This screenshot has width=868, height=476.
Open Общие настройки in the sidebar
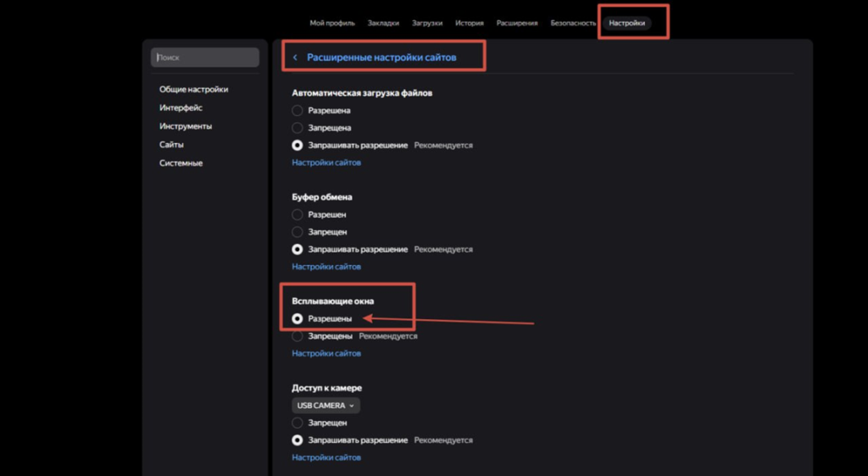(193, 90)
